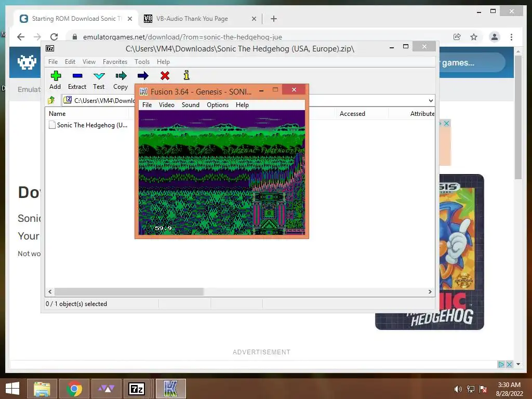
Task: Open Chrome from the taskbar
Action: click(x=74, y=389)
